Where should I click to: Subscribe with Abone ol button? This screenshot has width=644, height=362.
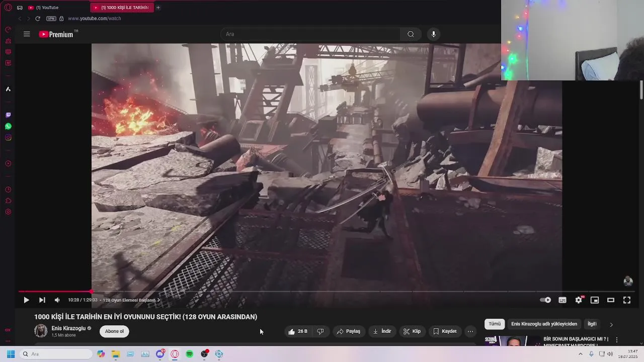(114, 331)
